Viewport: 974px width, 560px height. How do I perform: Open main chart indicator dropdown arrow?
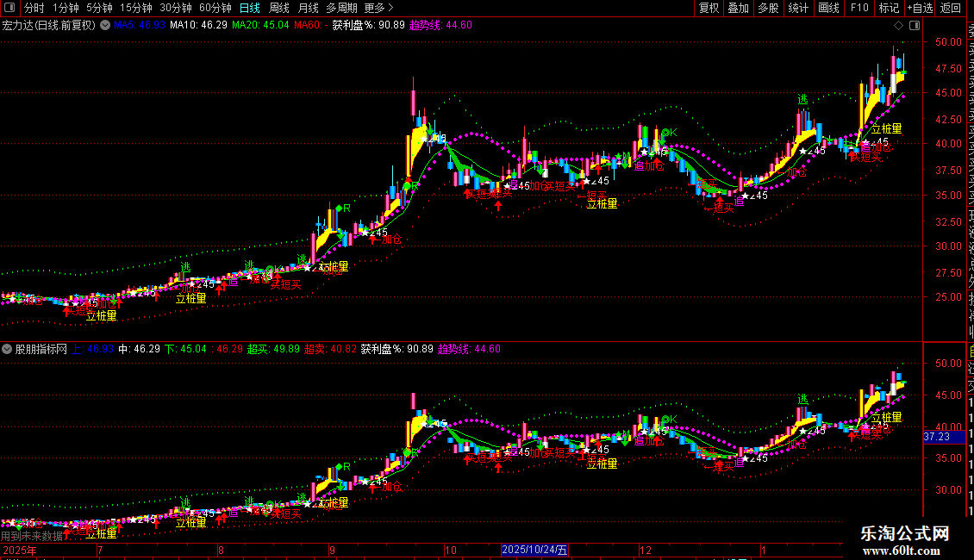[105, 25]
